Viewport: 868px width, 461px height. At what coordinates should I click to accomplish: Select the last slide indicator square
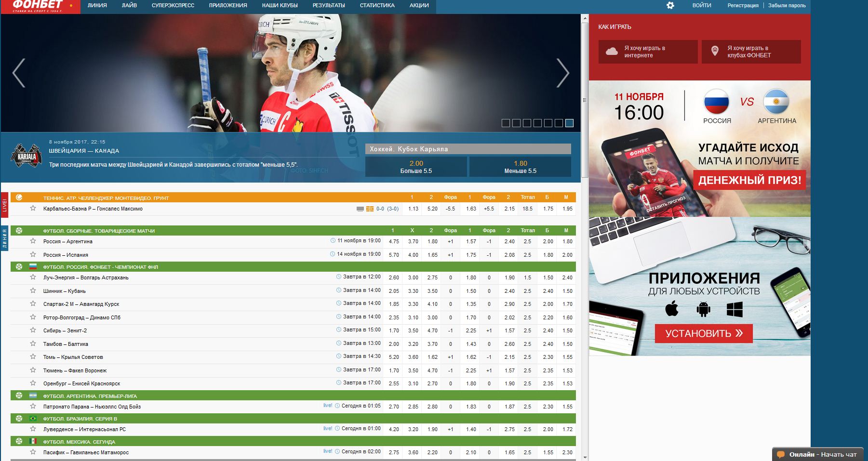[x=569, y=123]
